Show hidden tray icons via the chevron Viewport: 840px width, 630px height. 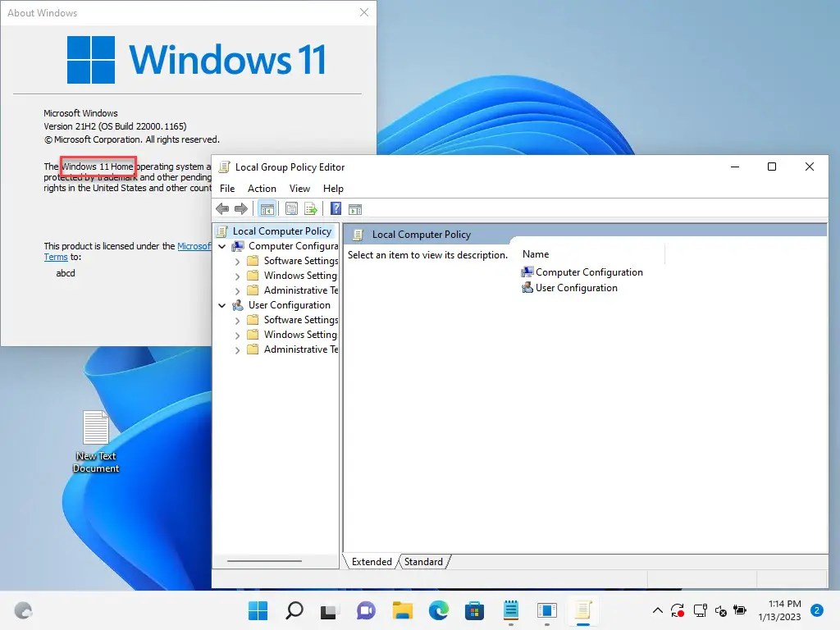[x=658, y=610]
